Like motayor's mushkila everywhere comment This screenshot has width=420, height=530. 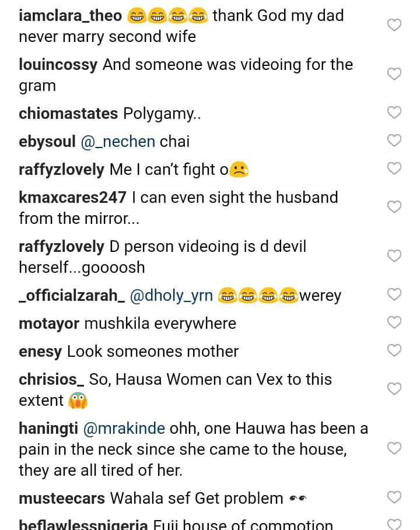[x=395, y=322]
